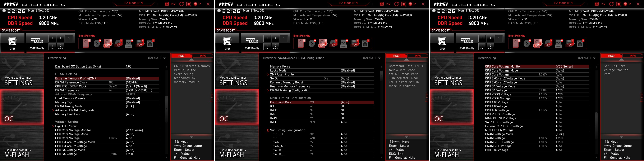Switch to EZ Mode (F7) in right panel
The image size is (644, 161).
[x=563, y=3]
